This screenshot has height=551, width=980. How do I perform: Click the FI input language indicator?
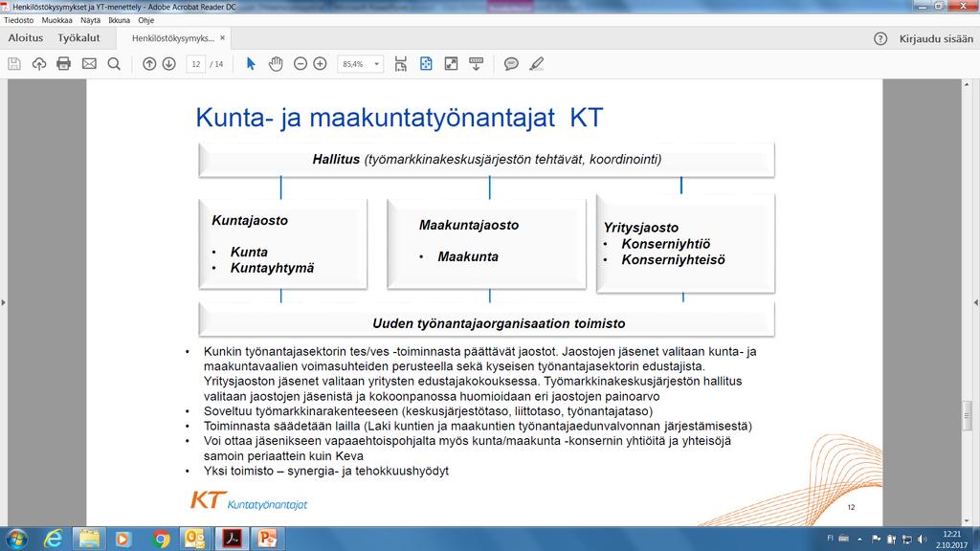point(830,538)
